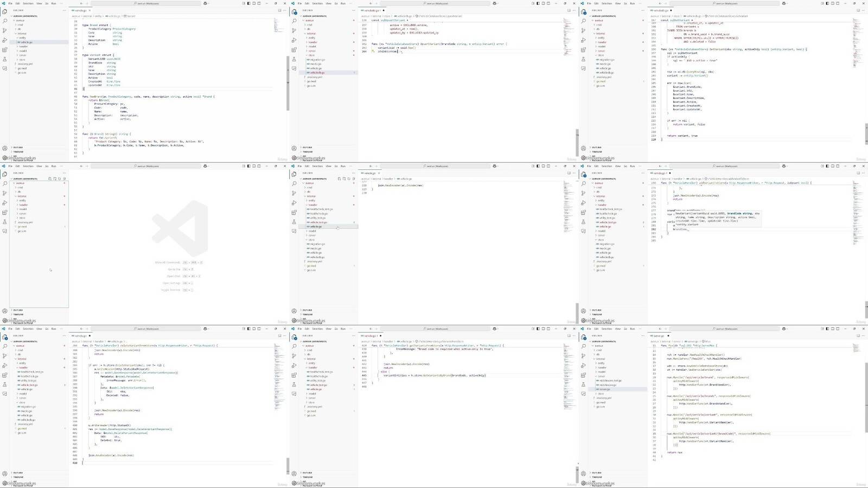The width and height of the screenshot is (868, 488).
Task: Open the File menu in the empty-editor window
Action: [x=10, y=166]
